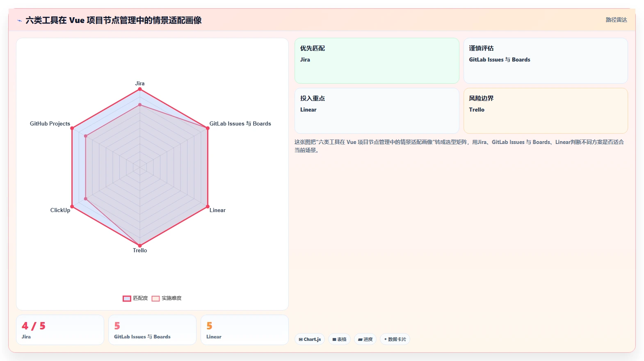Click the GitLab Issues 与 Boards stat card
Screen dimensions: 644x361
tap(152, 330)
